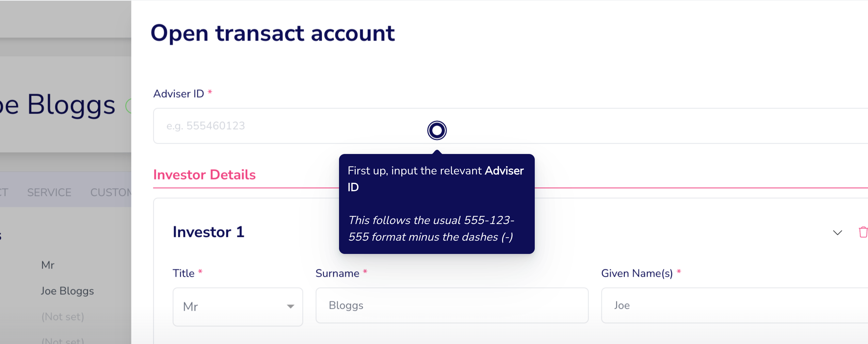
Task: Click the Investor Details section heading
Action: [204, 175]
